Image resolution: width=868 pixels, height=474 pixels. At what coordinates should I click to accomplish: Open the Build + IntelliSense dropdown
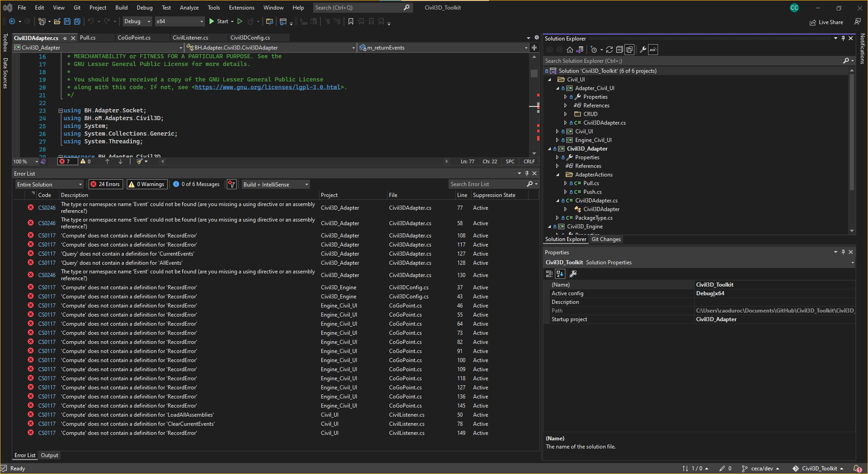275,184
